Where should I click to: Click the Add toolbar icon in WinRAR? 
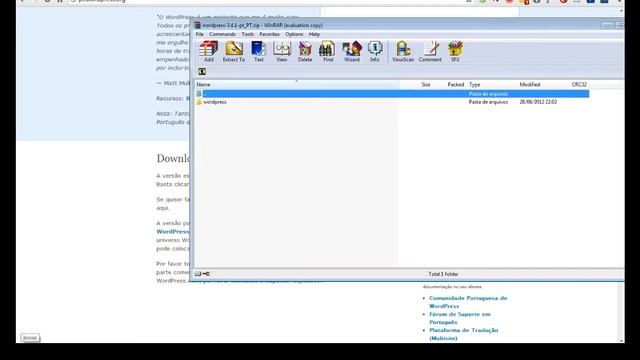point(209,51)
